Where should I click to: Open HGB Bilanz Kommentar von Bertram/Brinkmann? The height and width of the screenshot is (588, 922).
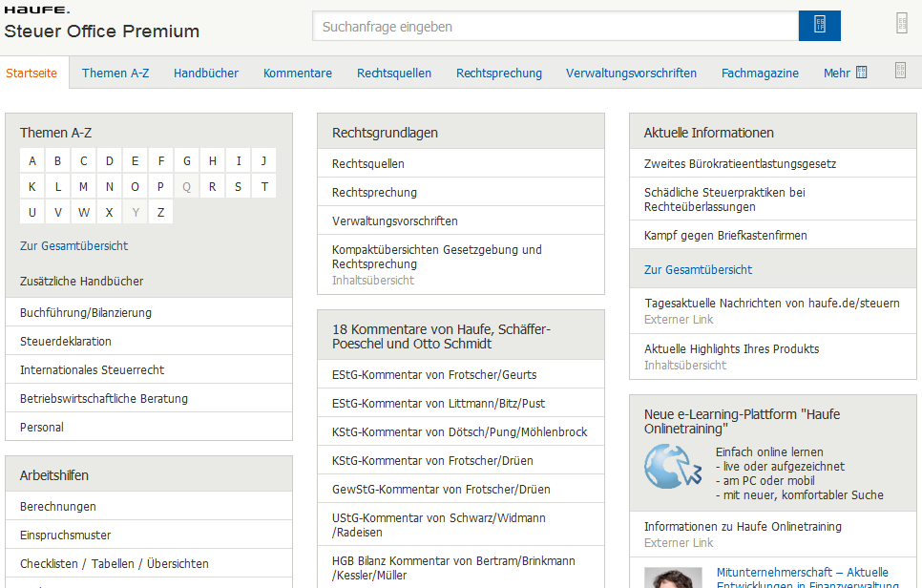tap(461, 567)
